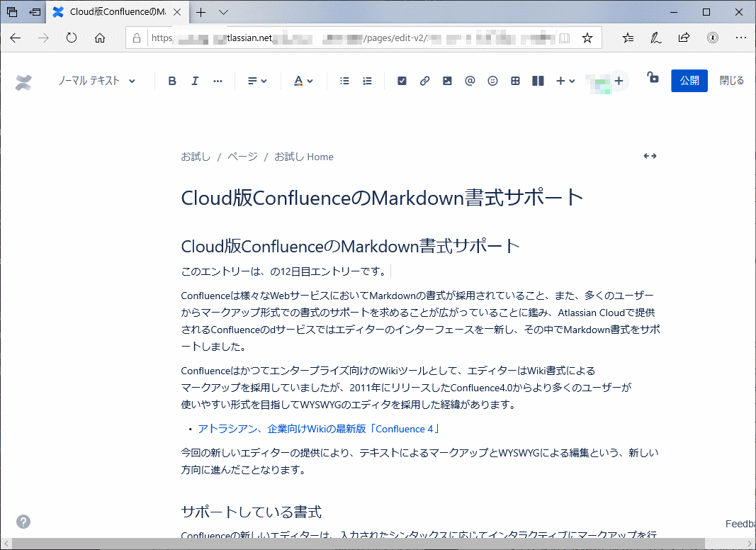Viewport: 756px width, 550px height.
Task: Open the アトラシアン Confluence 4 article link
Action: 319,429
